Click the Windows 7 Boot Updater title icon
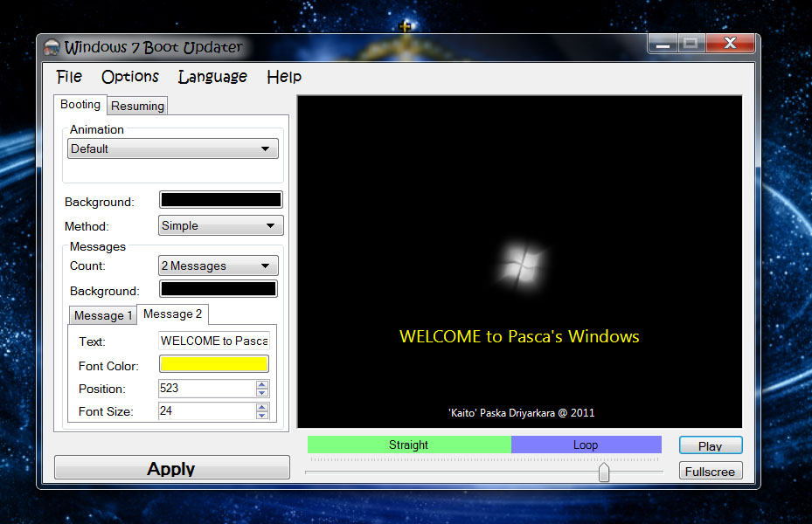Viewport: 812px width, 524px height. tap(52, 47)
